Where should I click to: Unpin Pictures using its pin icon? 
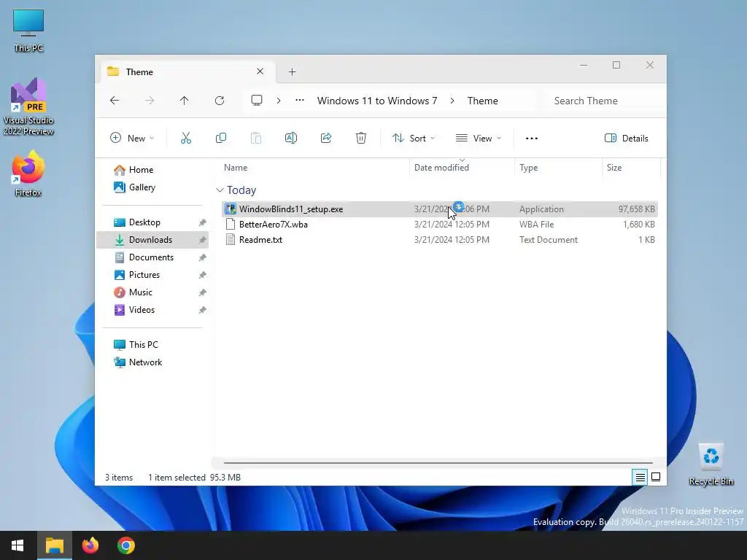pos(203,275)
